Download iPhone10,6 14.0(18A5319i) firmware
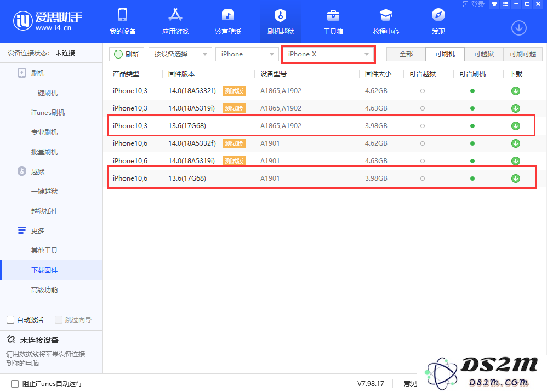This screenshot has height=392, width=547. (516, 160)
